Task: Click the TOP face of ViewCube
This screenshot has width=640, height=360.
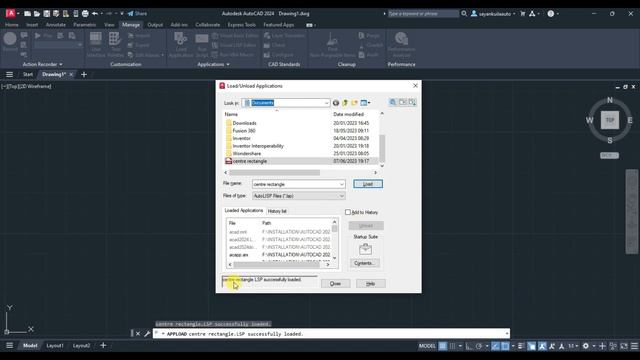Action: click(609, 120)
